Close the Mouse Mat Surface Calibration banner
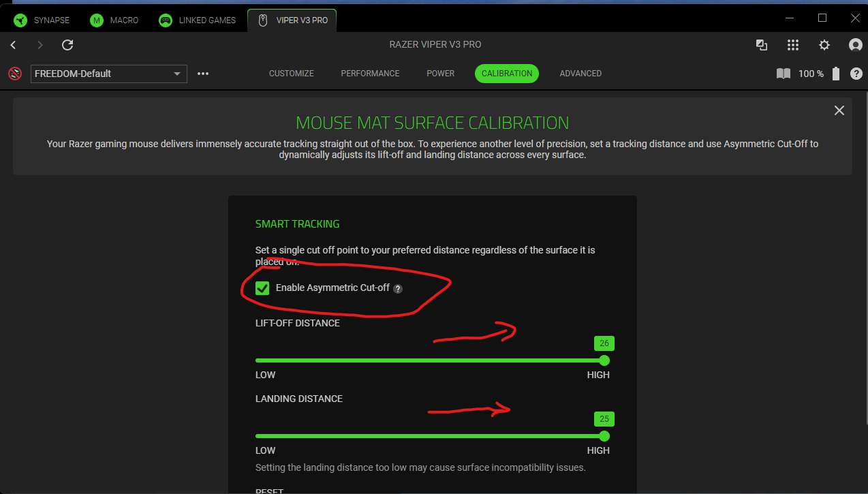This screenshot has height=494, width=868. tap(839, 110)
